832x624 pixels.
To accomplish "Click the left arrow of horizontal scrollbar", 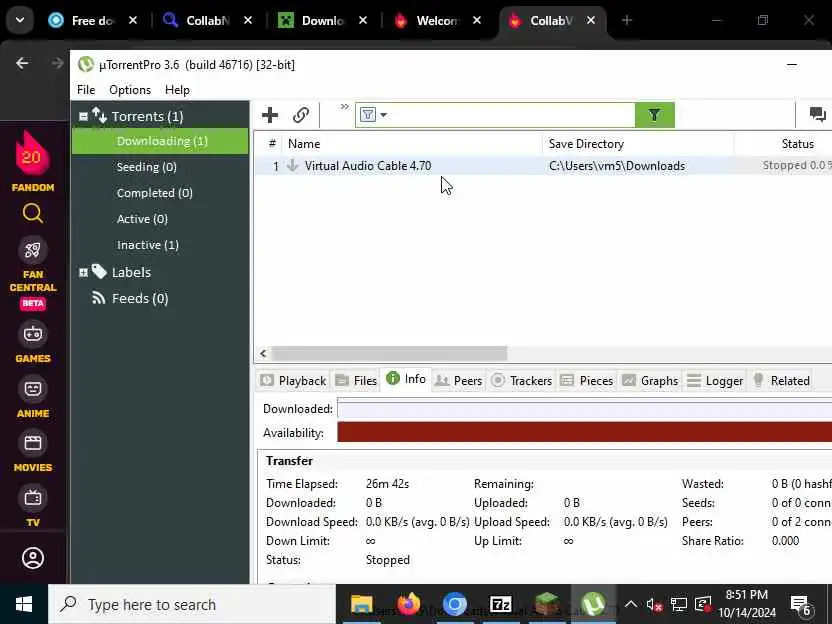I will [263, 353].
